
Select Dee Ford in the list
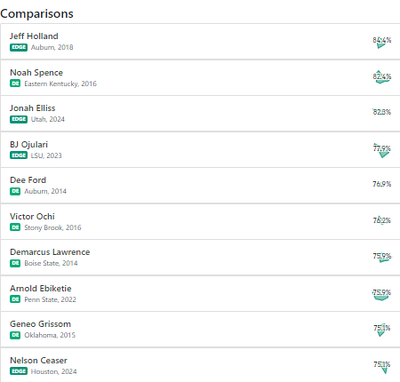[200, 186]
